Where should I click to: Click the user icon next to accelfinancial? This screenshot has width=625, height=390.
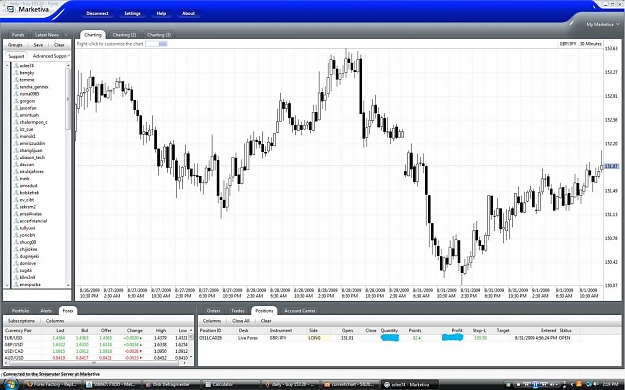point(16,221)
